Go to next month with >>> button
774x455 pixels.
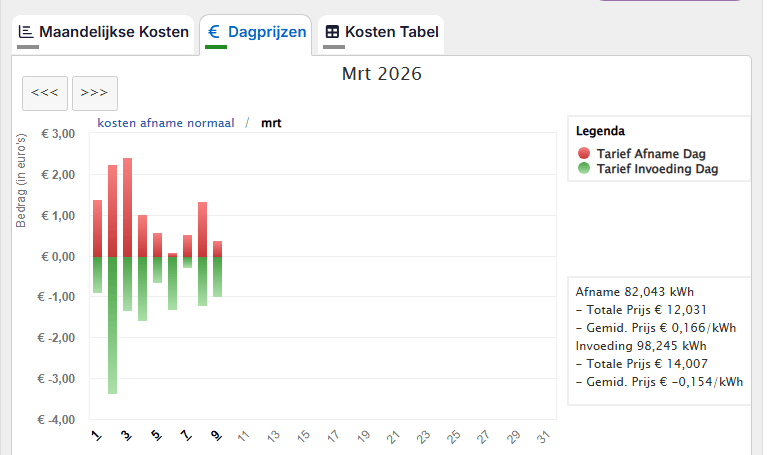95,93
